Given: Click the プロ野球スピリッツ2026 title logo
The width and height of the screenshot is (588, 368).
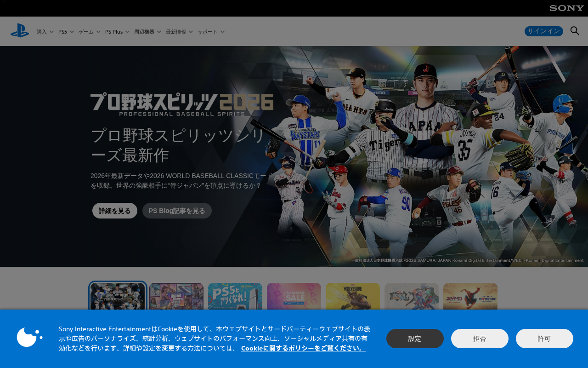Looking at the screenshot, I should click(182, 104).
